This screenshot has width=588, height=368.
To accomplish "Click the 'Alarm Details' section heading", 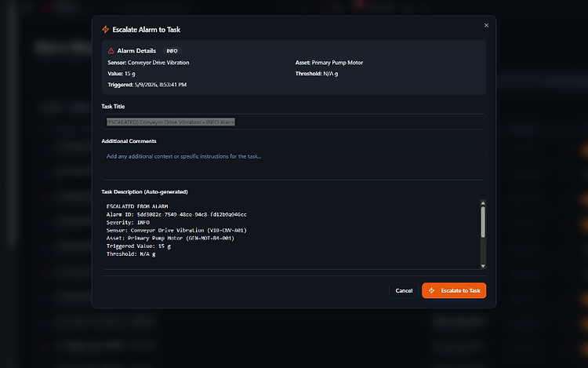I will pos(136,51).
